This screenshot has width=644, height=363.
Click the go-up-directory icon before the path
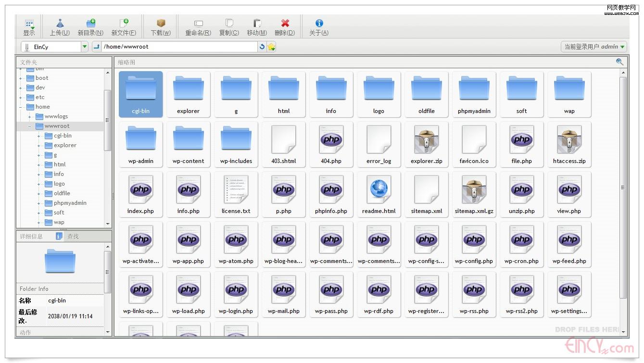97,47
